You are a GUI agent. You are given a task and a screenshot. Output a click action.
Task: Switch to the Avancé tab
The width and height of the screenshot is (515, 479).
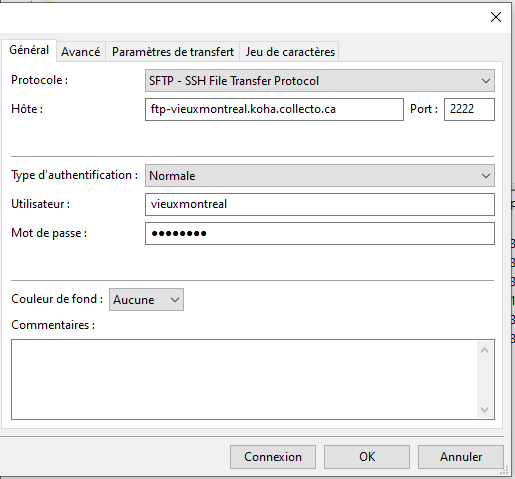pos(81,52)
